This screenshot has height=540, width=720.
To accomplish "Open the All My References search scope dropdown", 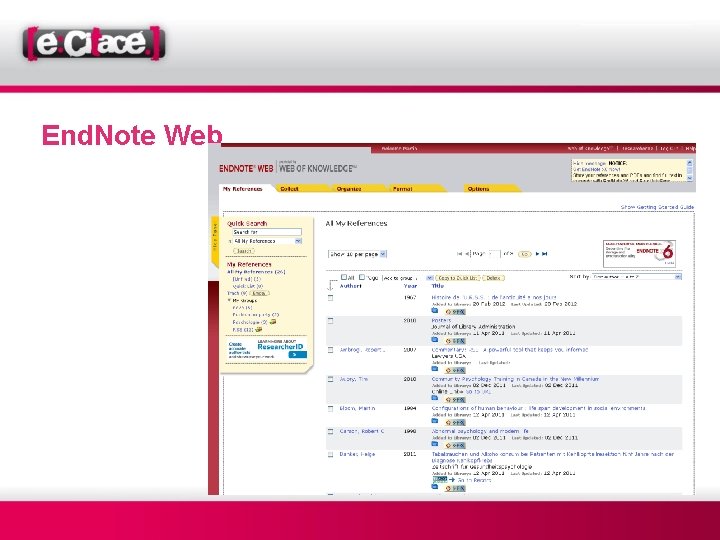I will coord(267,241).
